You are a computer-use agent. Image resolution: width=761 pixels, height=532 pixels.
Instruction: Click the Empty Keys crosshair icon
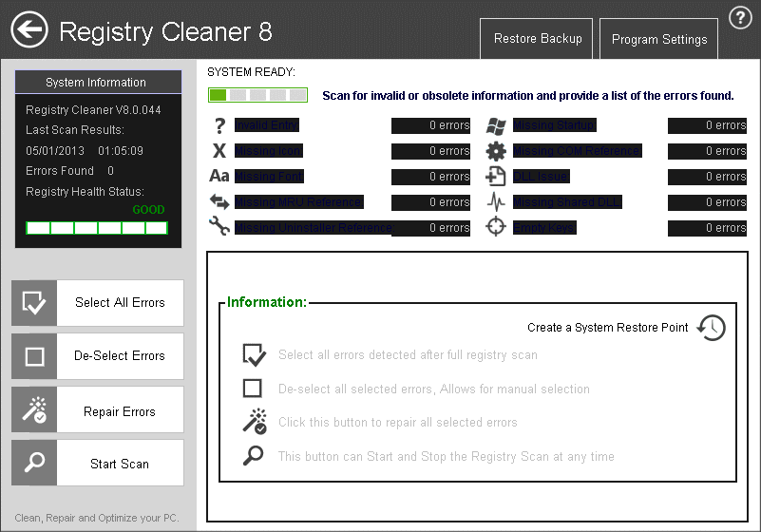coord(496,228)
